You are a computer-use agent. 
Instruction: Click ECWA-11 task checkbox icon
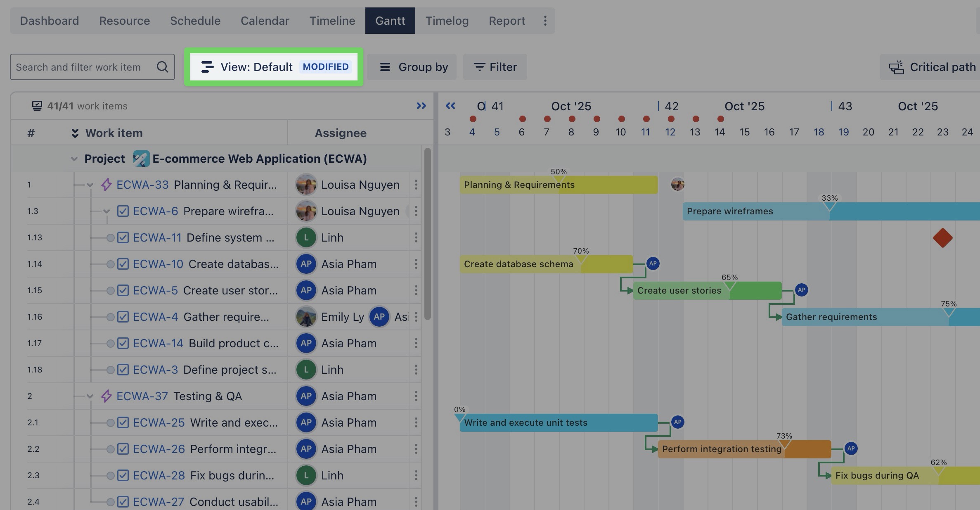coord(123,237)
